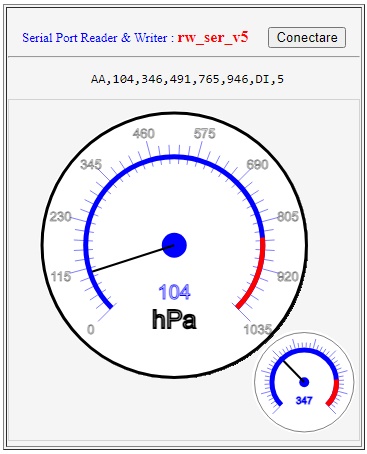This screenshot has height=454, width=367.
Task: Click the hPa unit label
Action: (x=174, y=319)
